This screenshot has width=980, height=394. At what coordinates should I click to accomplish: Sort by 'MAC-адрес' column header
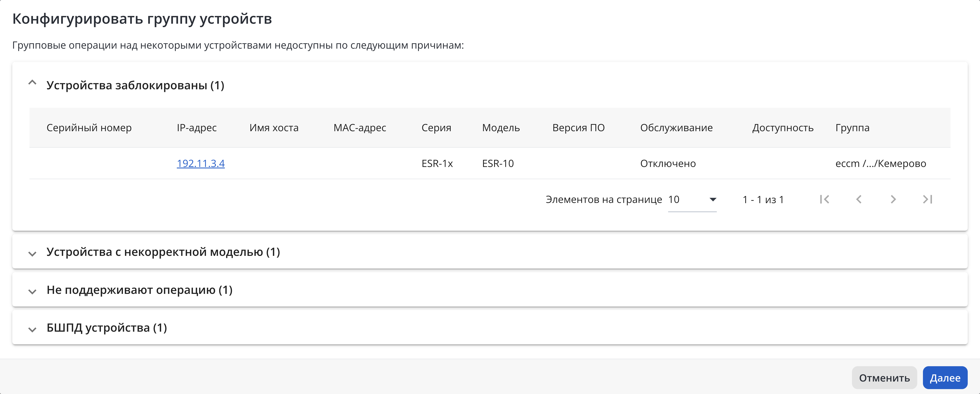click(x=360, y=128)
